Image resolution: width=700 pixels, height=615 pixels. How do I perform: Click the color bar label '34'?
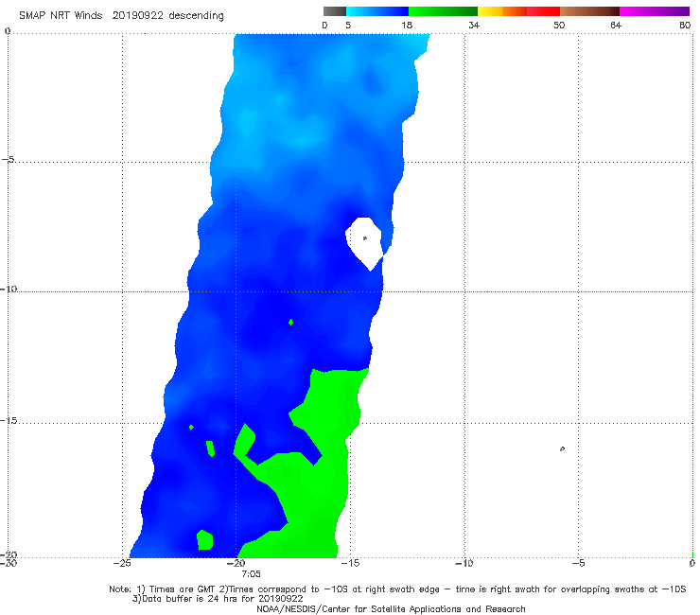pyautogui.click(x=474, y=25)
